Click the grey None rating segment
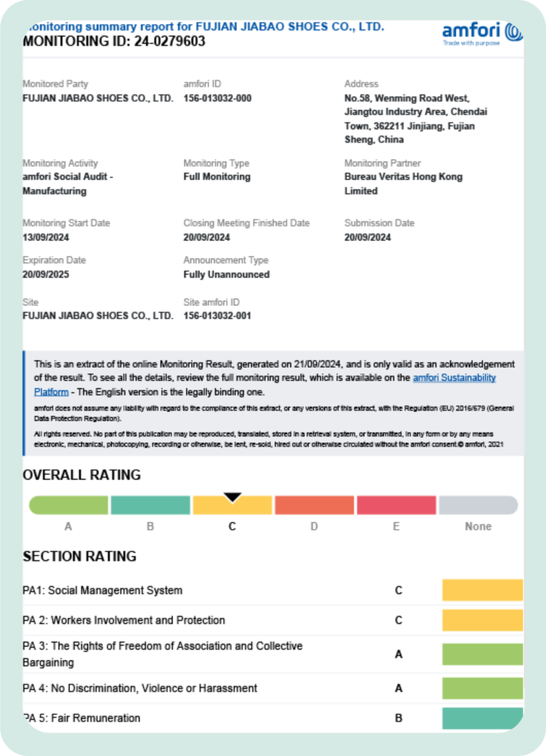 click(x=478, y=506)
